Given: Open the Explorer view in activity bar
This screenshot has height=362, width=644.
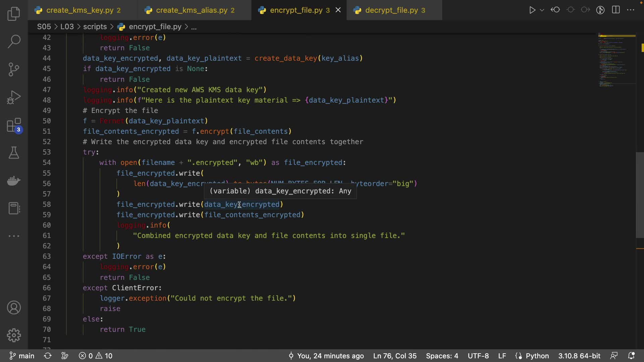Looking at the screenshot, I should 14,14.
